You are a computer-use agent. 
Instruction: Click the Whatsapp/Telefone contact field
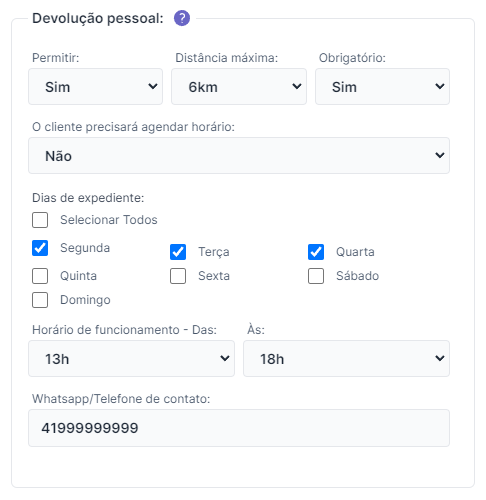coord(239,428)
